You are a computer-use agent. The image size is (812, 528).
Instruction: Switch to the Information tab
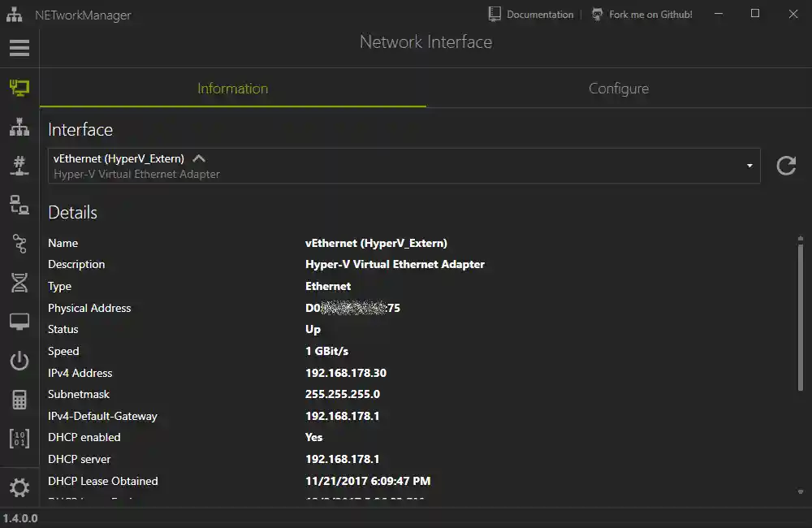(232, 88)
